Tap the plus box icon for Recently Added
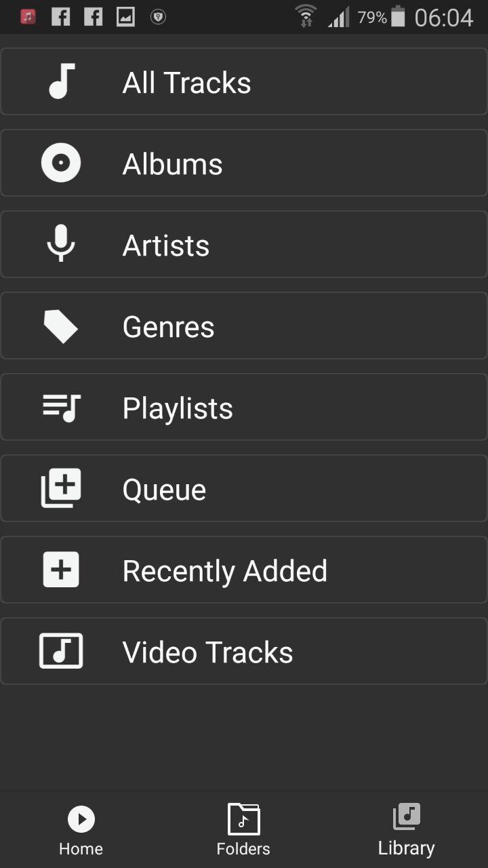Viewport: 488px width, 868px height. tap(61, 570)
